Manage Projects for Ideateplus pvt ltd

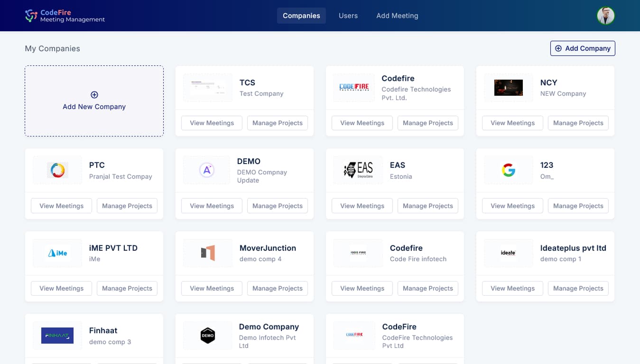(x=578, y=288)
